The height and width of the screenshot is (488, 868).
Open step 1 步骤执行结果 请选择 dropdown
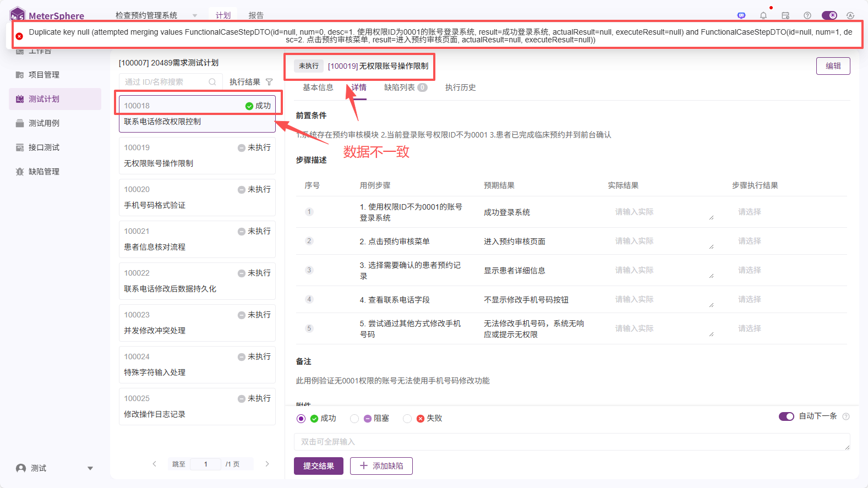(750, 212)
